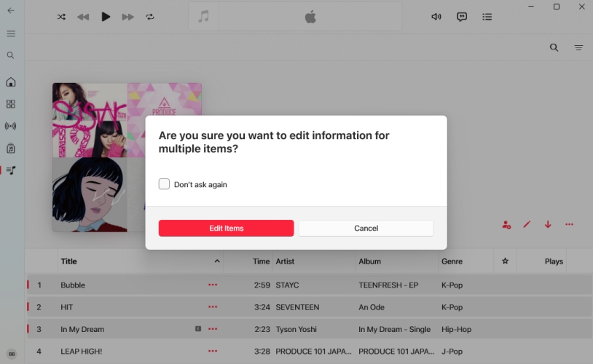Go to Home in the sidebar

[11, 82]
